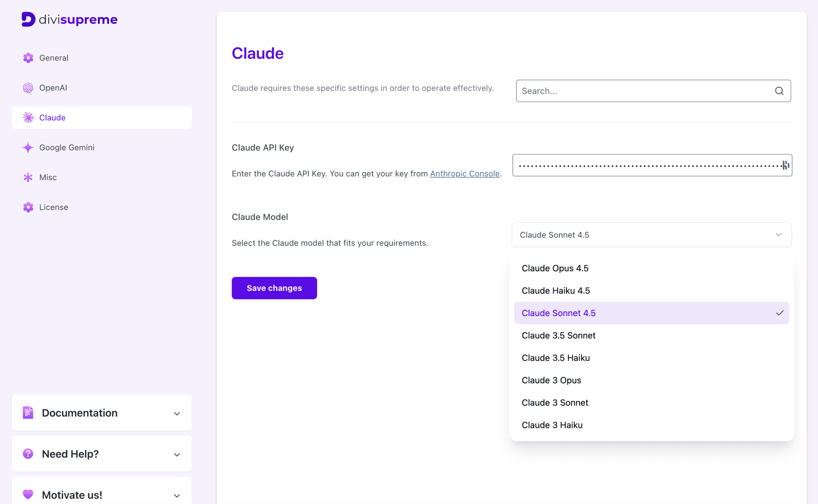The height and width of the screenshot is (504, 818).
Task: Select Claude Opus 4.5 option
Action: 555,268
